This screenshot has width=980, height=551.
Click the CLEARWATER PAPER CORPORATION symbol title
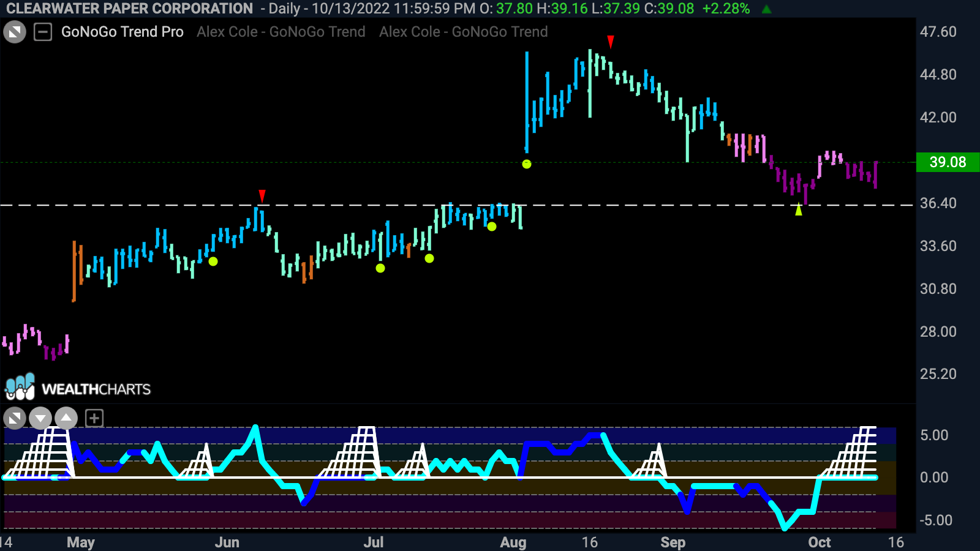[x=130, y=9]
